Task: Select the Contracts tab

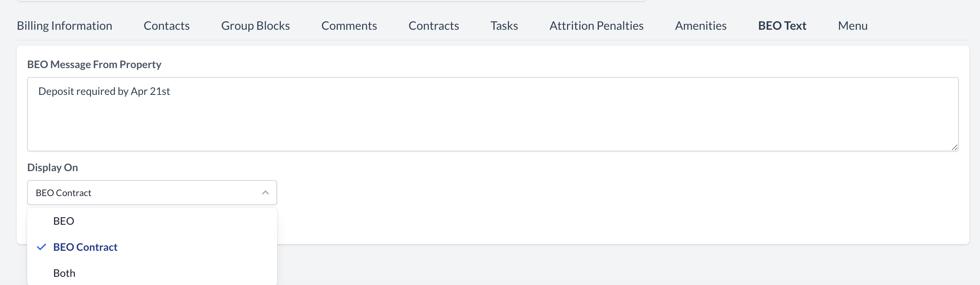Action: (433, 26)
